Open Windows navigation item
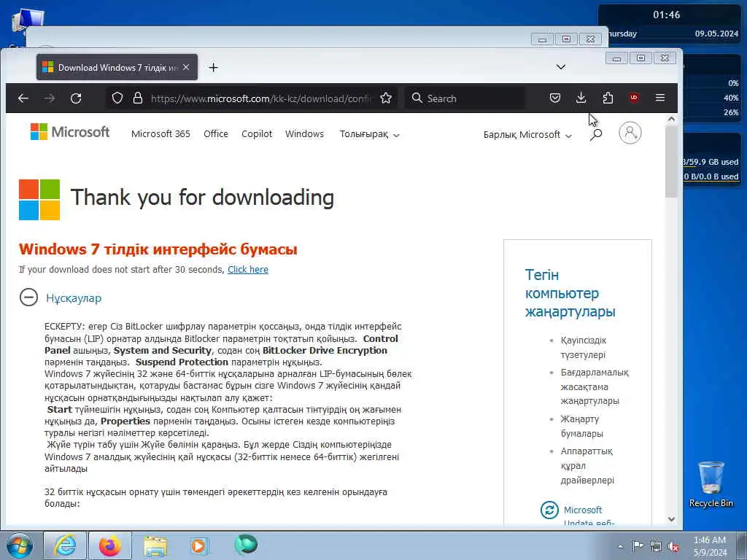Image resolution: width=747 pixels, height=560 pixels. (x=304, y=134)
